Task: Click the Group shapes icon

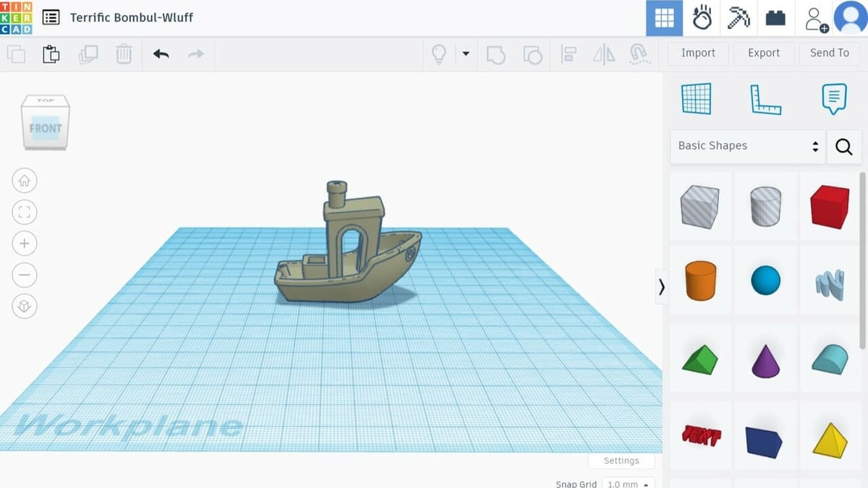Action: (x=496, y=55)
